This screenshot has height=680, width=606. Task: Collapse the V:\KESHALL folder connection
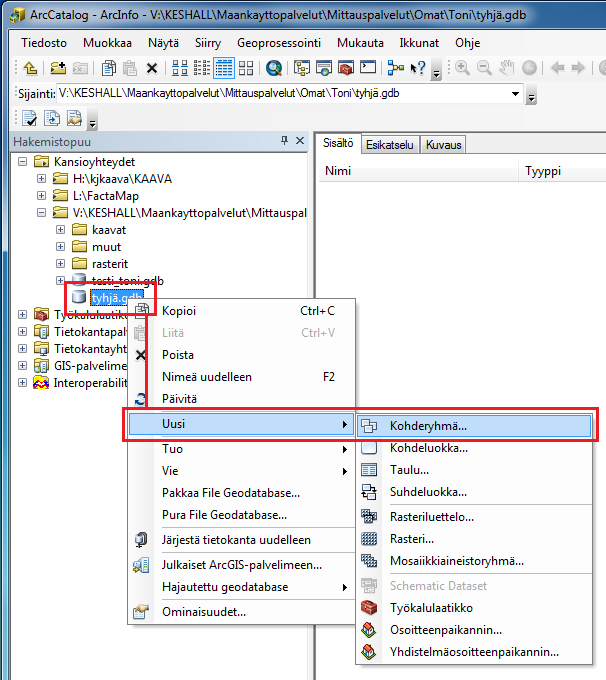click(41, 213)
